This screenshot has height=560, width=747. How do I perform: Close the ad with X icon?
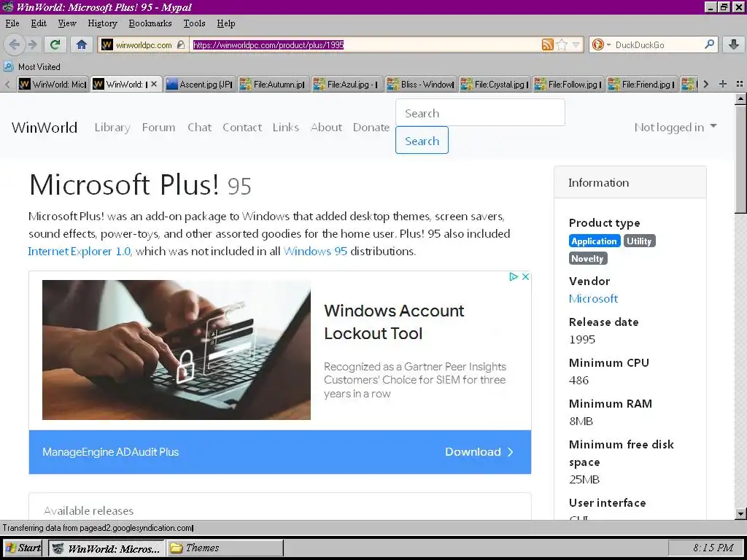click(x=525, y=276)
